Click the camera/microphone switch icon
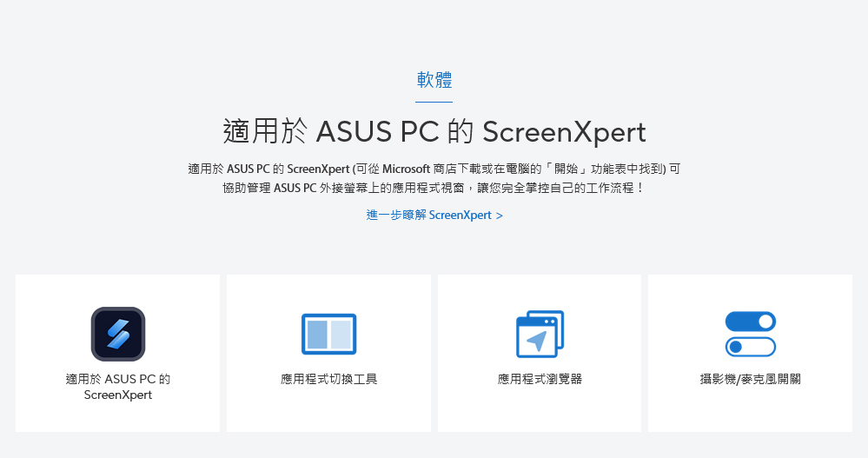Screen dimensions: 868x458 [750, 334]
